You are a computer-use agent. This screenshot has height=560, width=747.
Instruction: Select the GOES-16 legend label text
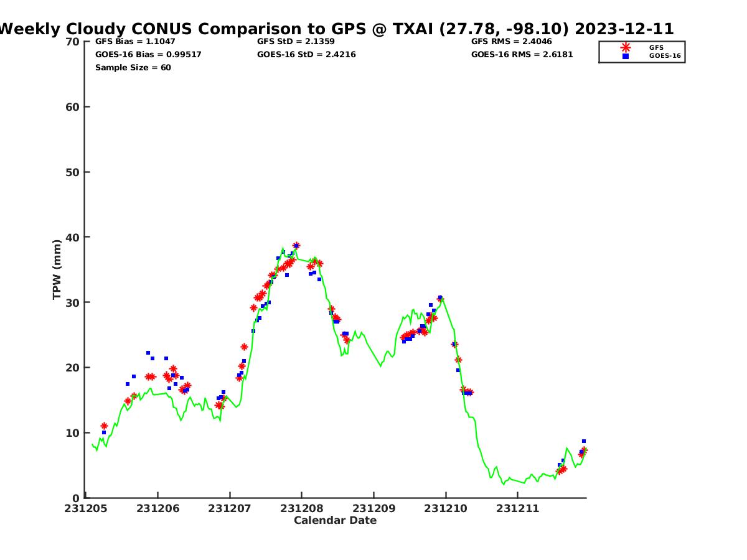click(665, 56)
